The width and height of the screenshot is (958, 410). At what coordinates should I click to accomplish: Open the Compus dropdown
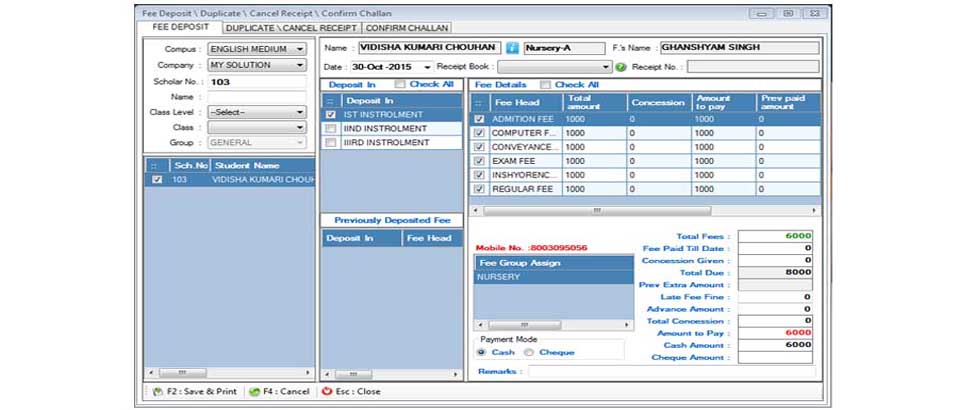coord(300,49)
